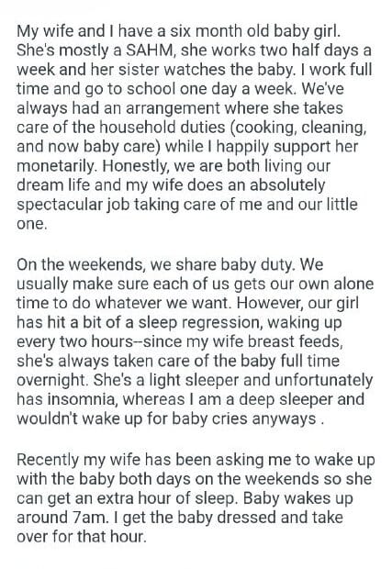
Task: Place cursor on the word "insomnia"
Action: 82,399
